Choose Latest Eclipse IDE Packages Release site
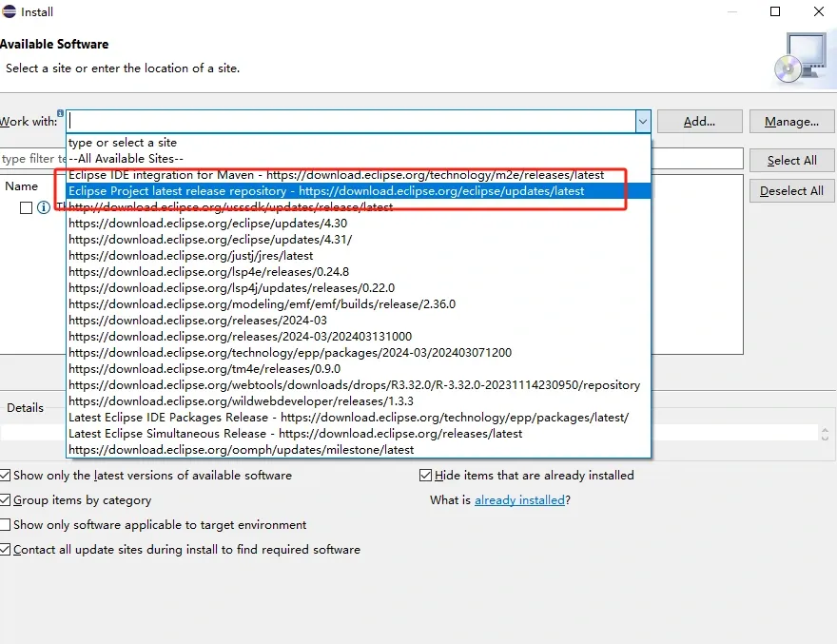 click(359, 418)
